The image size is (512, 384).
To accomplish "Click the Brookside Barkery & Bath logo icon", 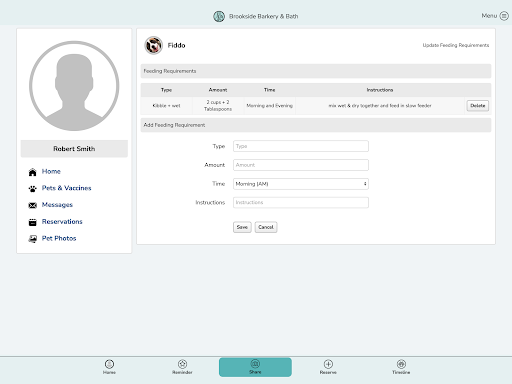I will (219, 16).
